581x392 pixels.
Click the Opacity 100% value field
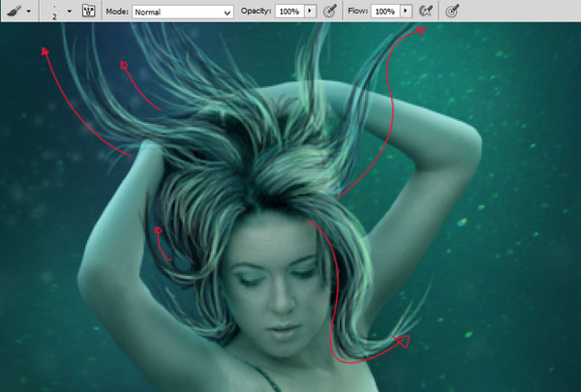pos(290,12)
